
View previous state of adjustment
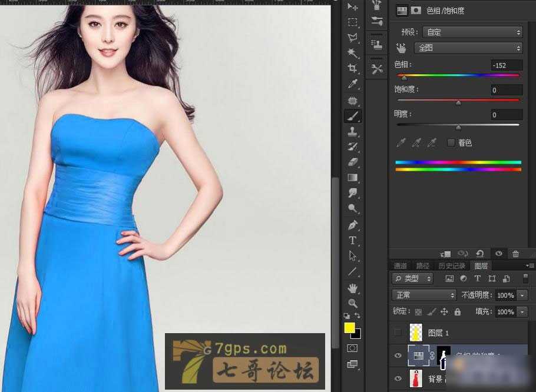point(463,254)
